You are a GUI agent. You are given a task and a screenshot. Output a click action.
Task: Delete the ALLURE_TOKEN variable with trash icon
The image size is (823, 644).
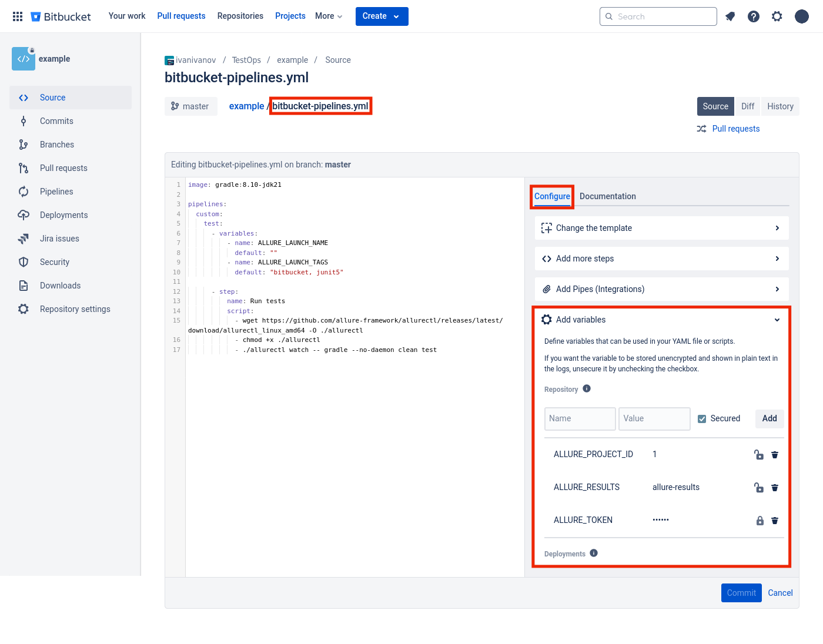coord(775,521)
